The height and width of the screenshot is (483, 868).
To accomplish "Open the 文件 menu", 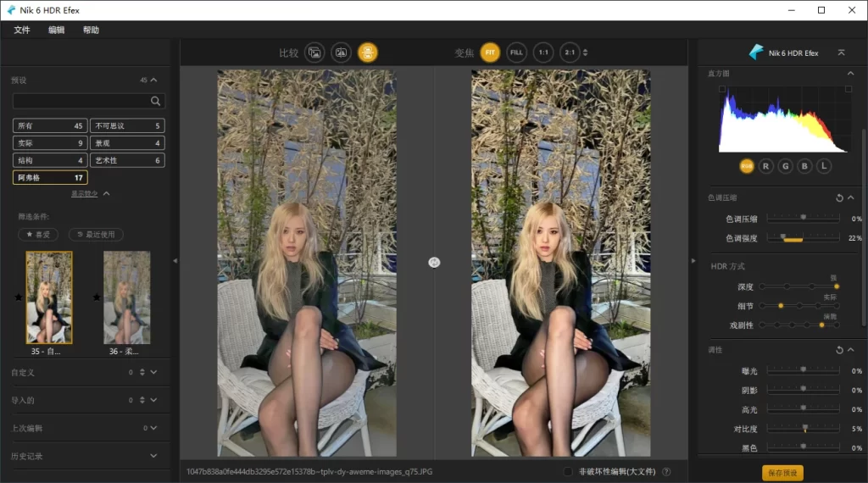I will [x=22, y=30].
